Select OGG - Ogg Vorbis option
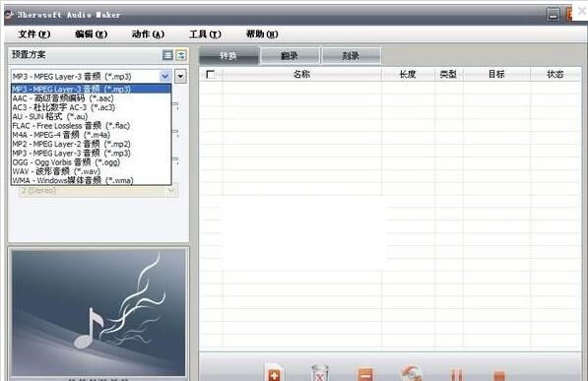The image size is (588, 381). 92,162
